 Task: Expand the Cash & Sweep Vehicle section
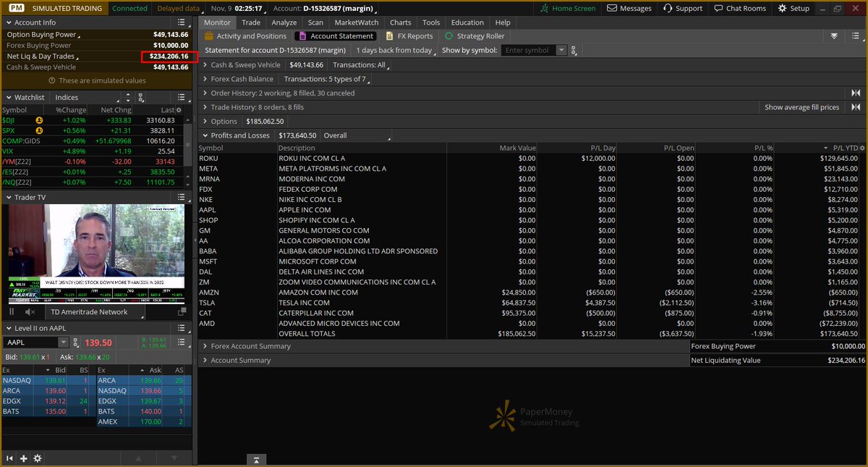pos(205,64)
